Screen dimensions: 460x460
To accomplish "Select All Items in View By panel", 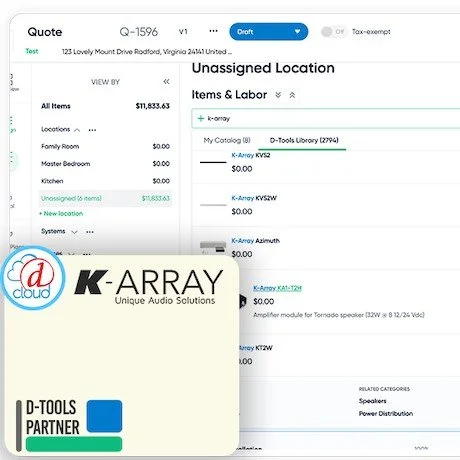I will click(105, 106).
